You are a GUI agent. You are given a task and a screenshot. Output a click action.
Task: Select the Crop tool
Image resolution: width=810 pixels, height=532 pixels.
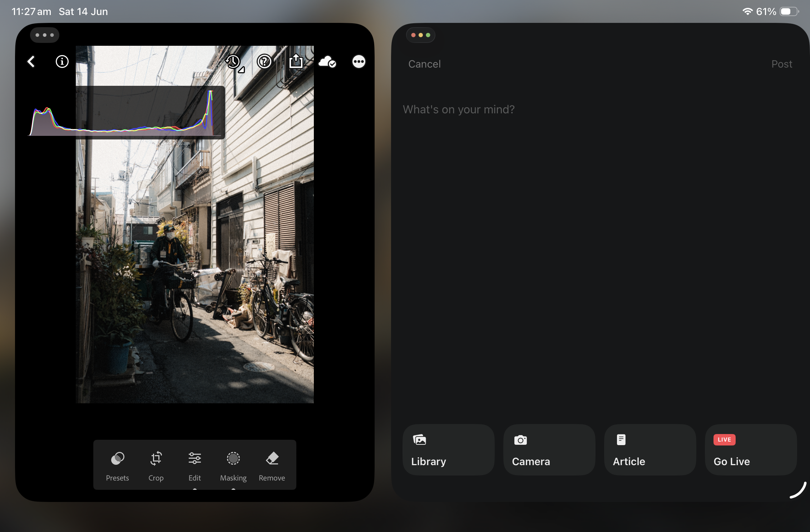point(156,466)
